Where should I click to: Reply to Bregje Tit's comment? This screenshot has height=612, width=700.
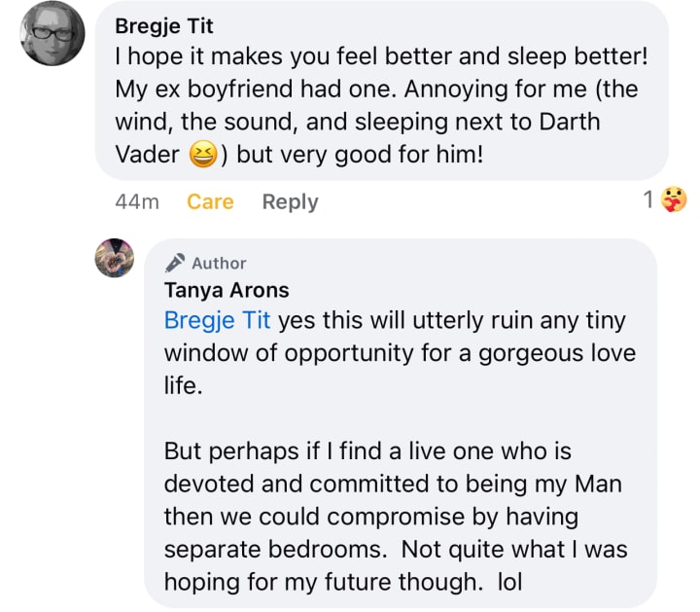click(x=290, y=201)
